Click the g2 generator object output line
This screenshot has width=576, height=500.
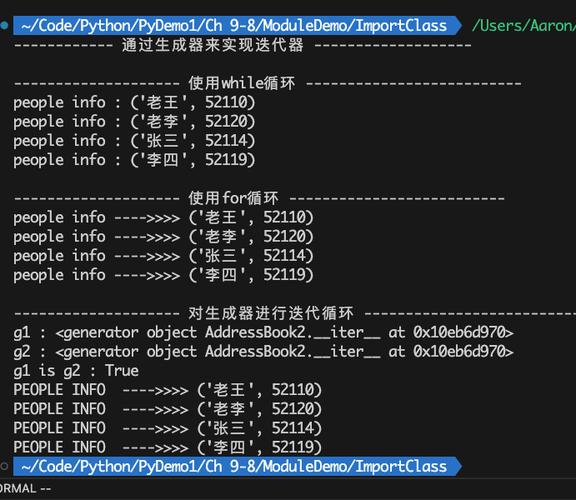263,352
